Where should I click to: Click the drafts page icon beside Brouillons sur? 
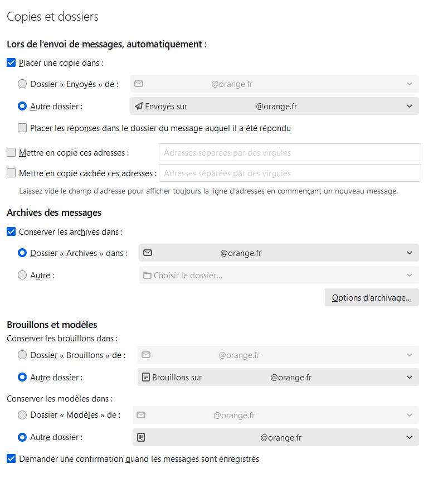click(146, 378)
